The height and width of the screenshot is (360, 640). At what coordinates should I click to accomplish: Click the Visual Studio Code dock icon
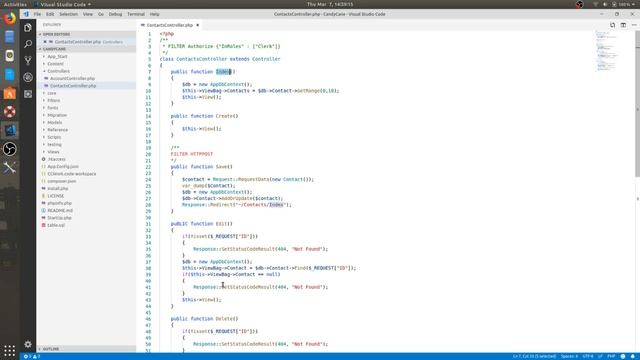[x=9, y=130]
